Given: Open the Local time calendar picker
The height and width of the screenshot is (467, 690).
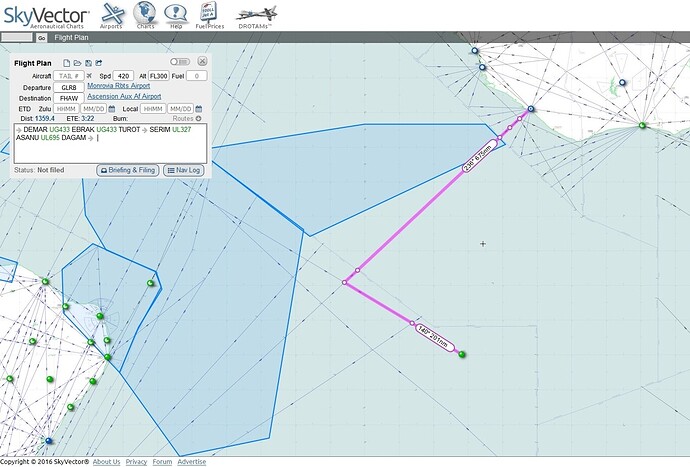Looking at the screenshot, I should click(199, 109).
